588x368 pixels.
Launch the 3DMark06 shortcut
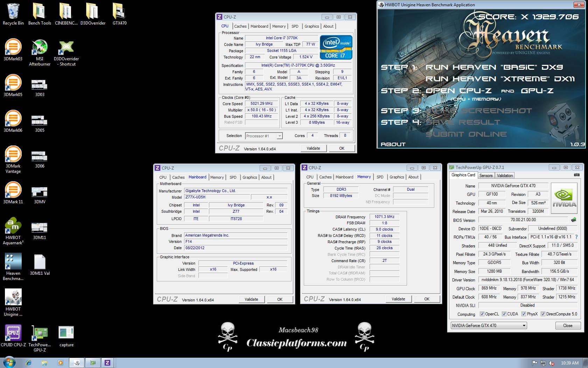[x=13, y=121]
